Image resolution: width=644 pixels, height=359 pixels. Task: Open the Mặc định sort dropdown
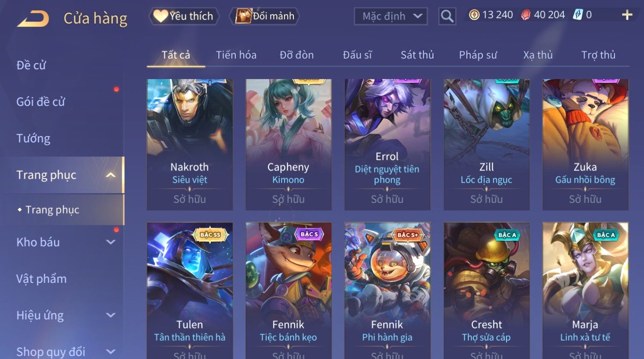tap(391, 16)
